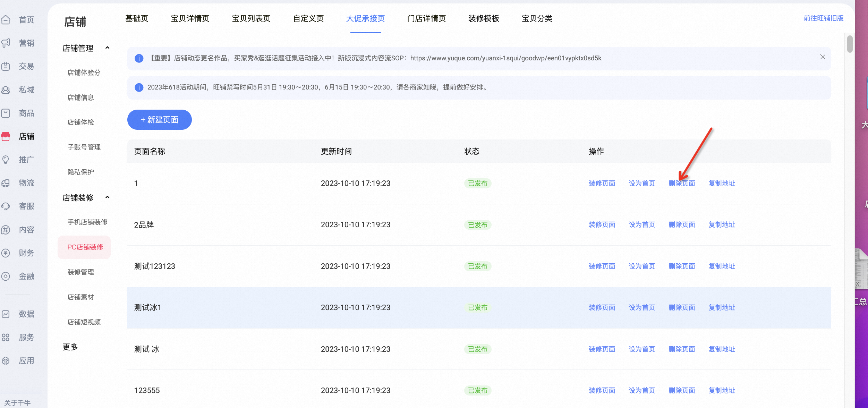Expand the 更多 sidebar section
Image resolution: width=868 pixels, height=408 pixels.
[x=70, y=347]
